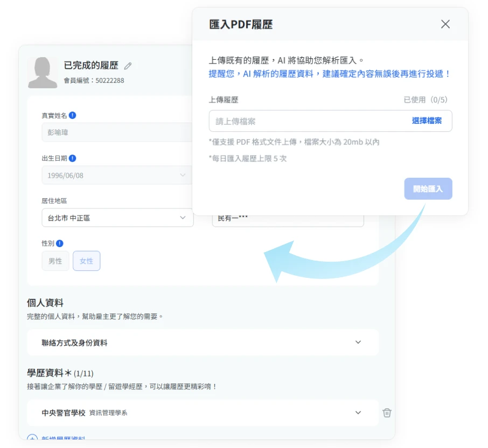Image resolution: width=488 pixels, height=448 pixels.
Task: Close the 匯入PDF履歷 dialog
Action: [x=445, y=24]
